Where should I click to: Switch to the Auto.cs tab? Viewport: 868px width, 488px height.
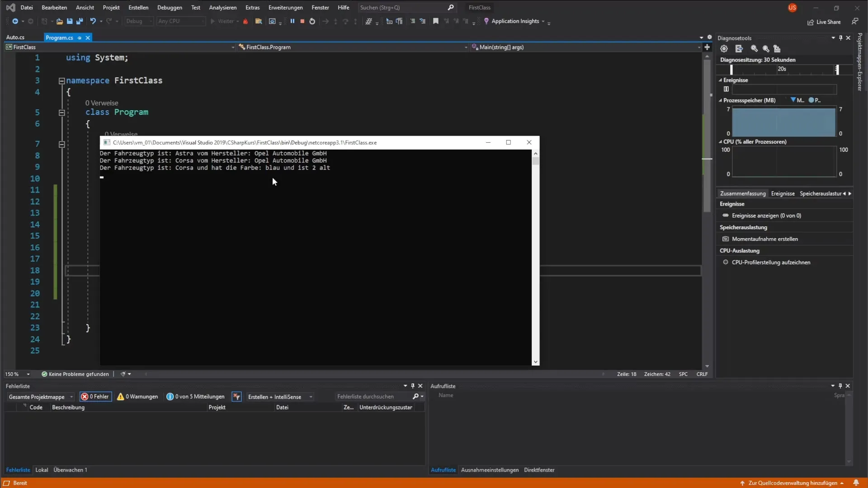[15, 38]
